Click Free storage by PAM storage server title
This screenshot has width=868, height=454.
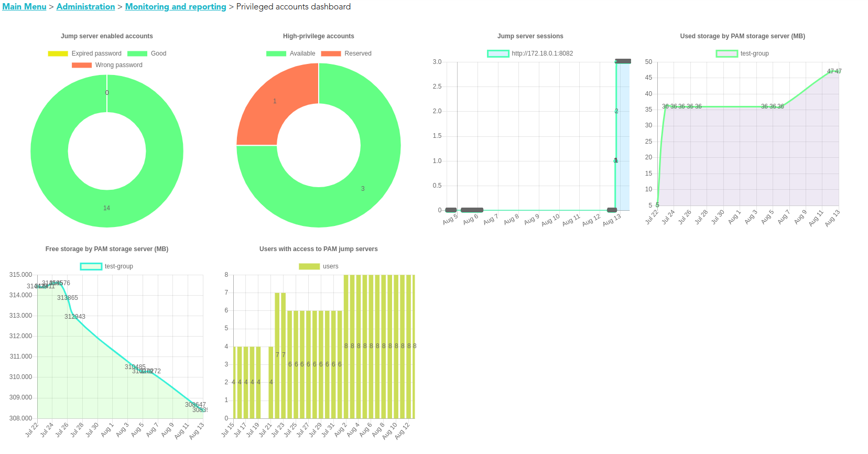107,249
